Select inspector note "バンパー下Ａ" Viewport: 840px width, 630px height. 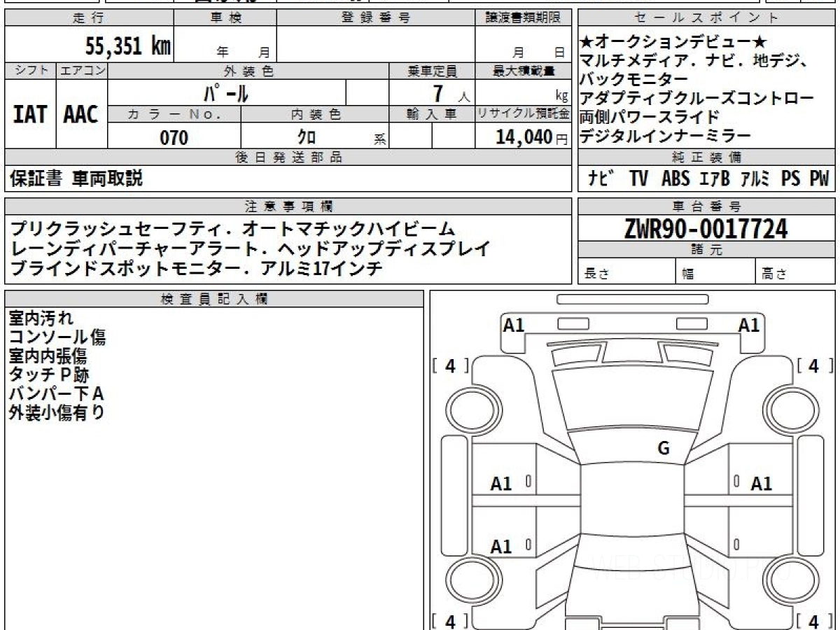[x=56, y=394]
